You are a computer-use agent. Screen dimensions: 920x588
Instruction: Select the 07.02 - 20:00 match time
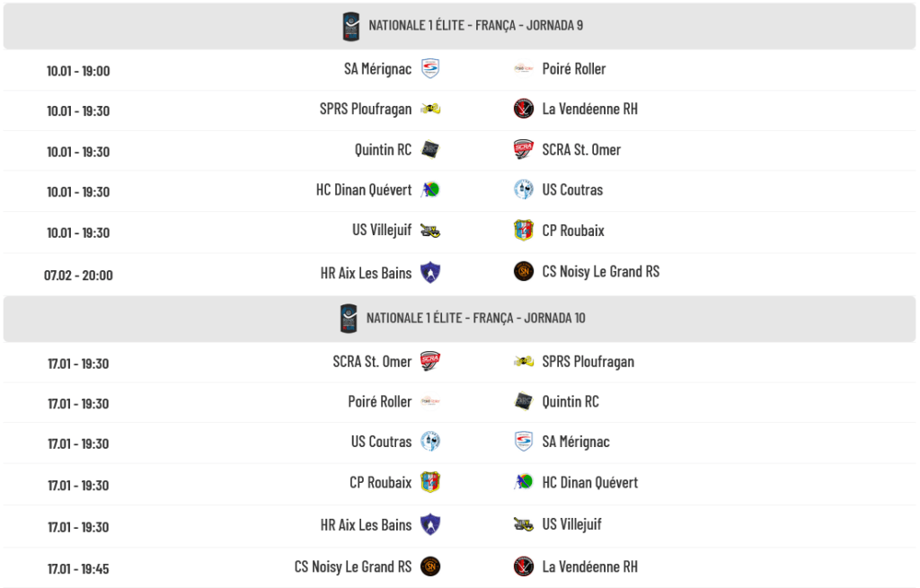[78, 276]
